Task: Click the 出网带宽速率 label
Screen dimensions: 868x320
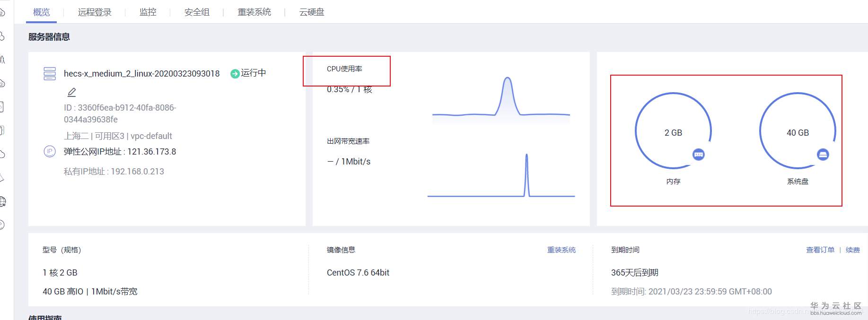Action: [x=348, y=141]
